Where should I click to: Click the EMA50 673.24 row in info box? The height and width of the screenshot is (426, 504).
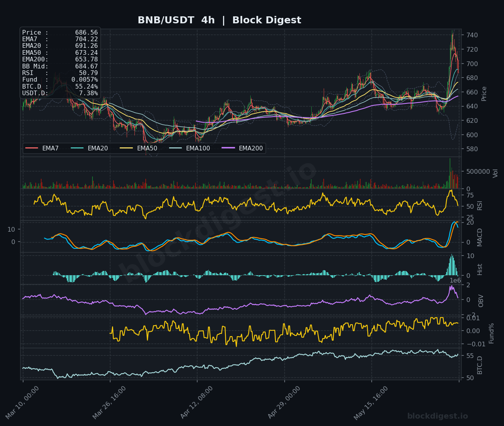click(x=60, y=53)
